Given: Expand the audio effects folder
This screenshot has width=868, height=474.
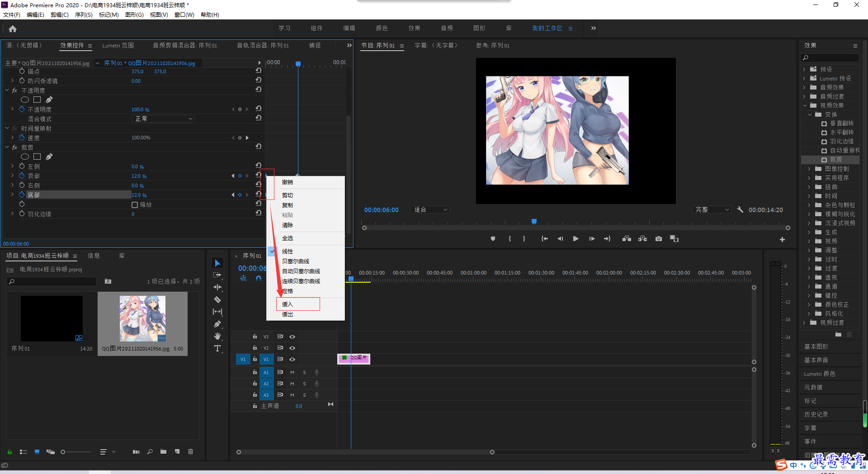Looking at the screenshot, I should (x=804, y=87).
